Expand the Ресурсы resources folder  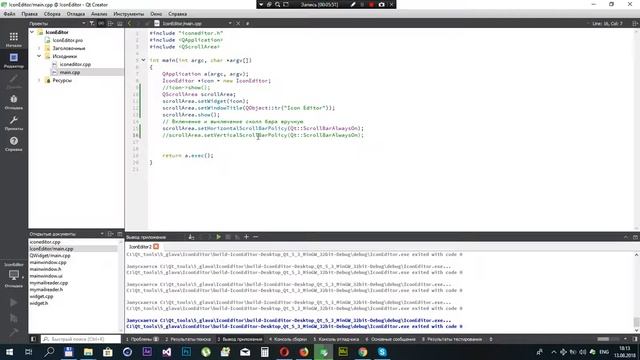pos(39,80)
